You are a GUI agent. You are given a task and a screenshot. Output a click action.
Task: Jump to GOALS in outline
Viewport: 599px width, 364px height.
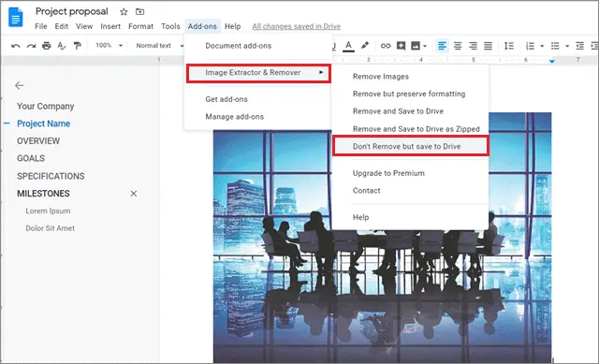[31, 158]
